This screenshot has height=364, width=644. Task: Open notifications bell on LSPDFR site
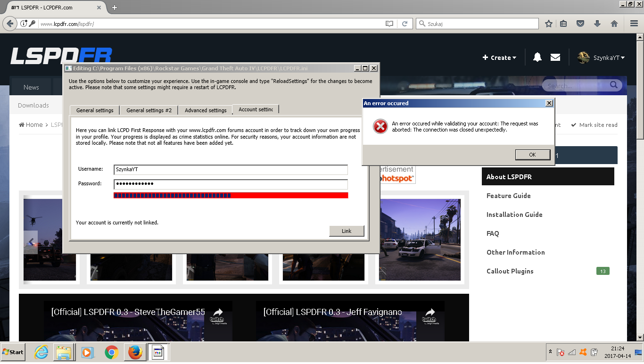point(537,58)
